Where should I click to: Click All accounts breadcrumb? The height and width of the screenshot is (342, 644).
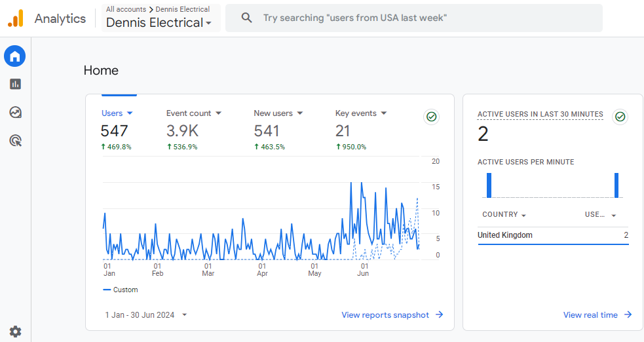(x=126, y=9)
